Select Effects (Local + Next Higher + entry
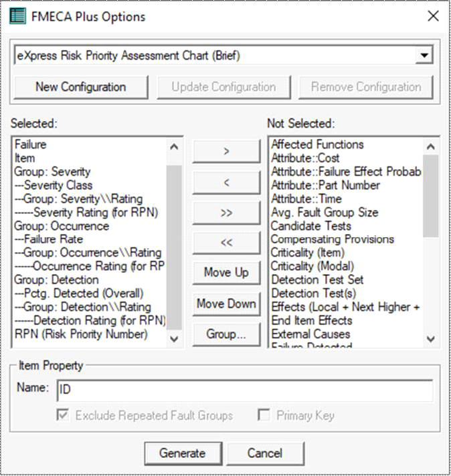 (x=345, y=307)
